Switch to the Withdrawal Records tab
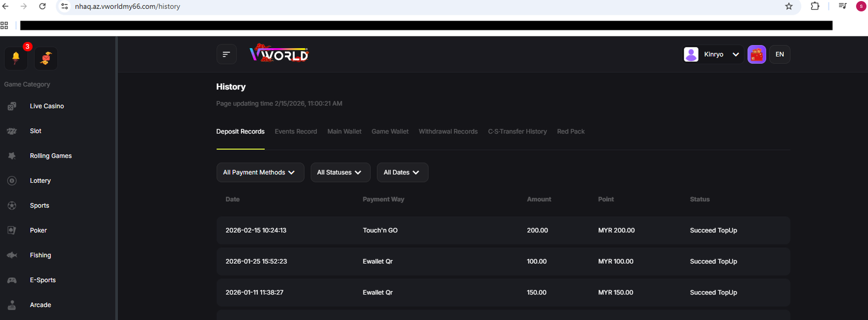This screenshot has width=868, height=320. (x=448, y=131)
